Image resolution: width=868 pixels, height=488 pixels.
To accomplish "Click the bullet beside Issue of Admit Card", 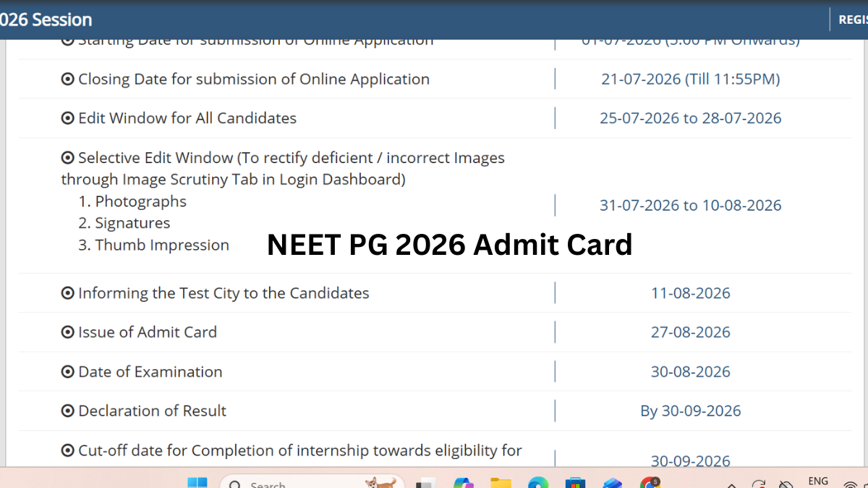I will pyautogui.click(x=68, y=332).
